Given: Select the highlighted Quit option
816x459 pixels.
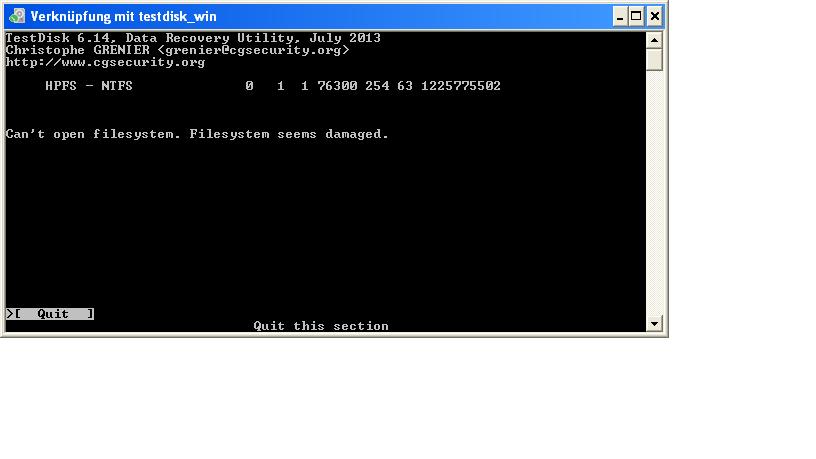Looking at the screenshot, I should [x=54, y=314].
